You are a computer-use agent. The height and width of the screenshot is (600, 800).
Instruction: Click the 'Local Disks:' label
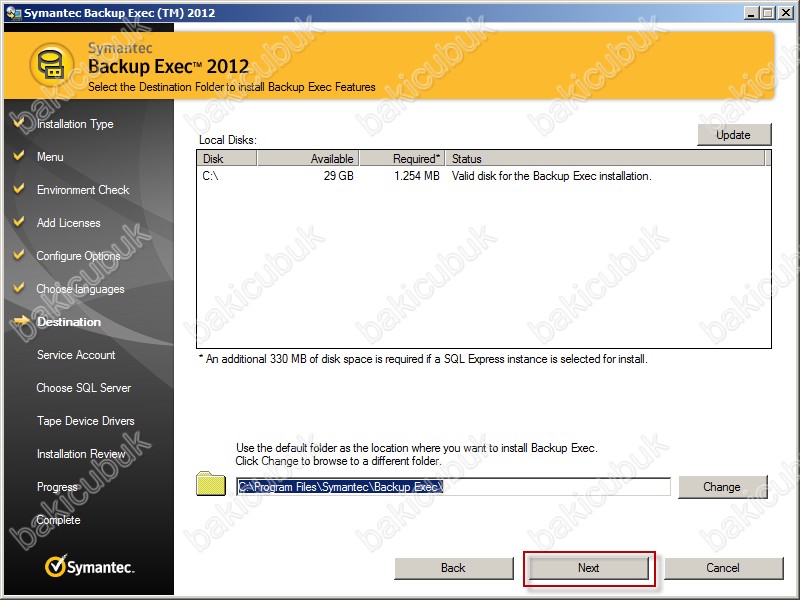click(x=228, y=140)
